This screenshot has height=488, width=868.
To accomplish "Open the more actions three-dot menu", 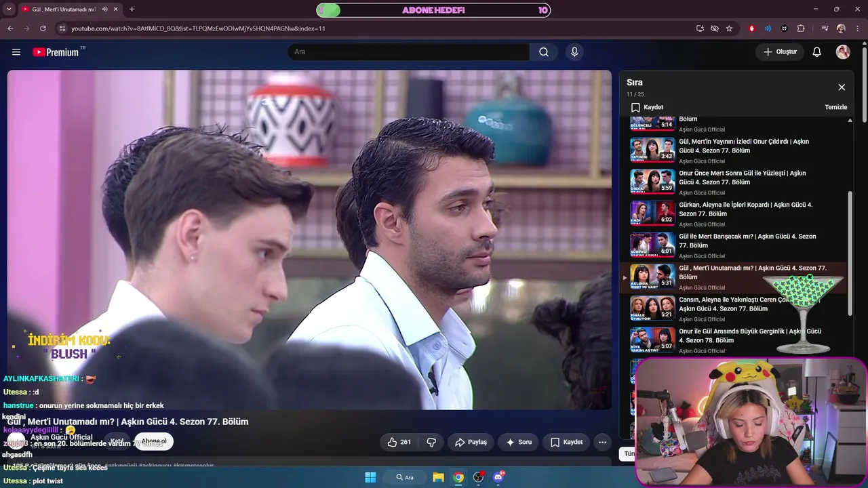I will (x=602, y=442).
